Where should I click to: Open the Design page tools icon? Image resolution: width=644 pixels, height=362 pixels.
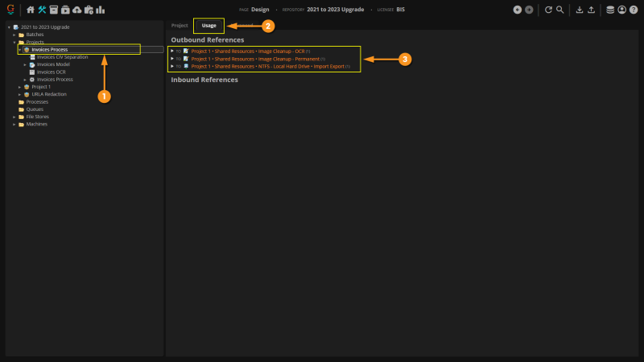tap(42, 10)
